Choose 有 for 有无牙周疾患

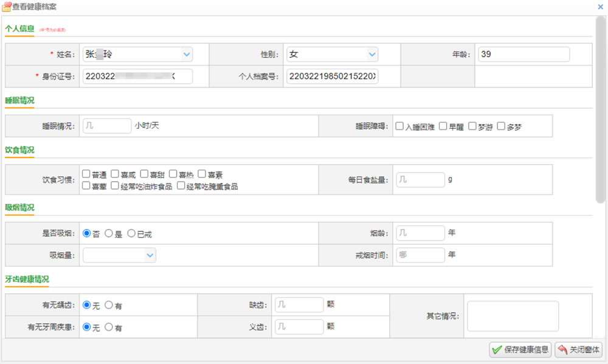pyautogui.click(x=109, y=327)
